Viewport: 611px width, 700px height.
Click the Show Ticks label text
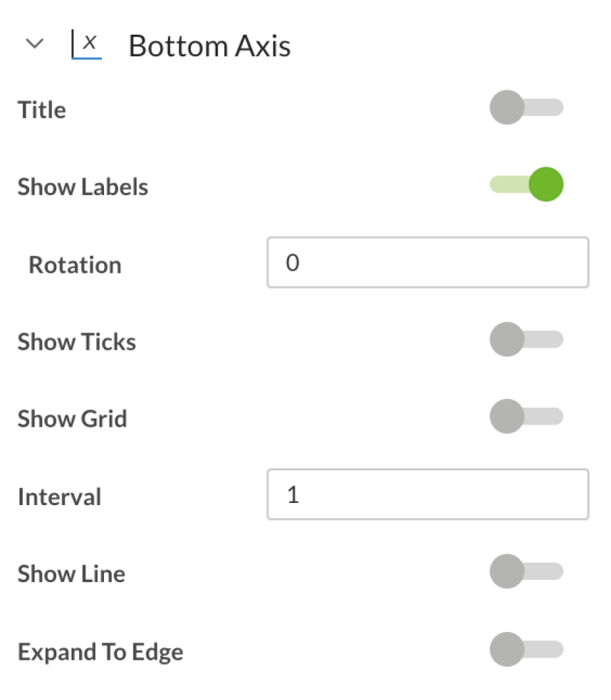coord(77,342)
